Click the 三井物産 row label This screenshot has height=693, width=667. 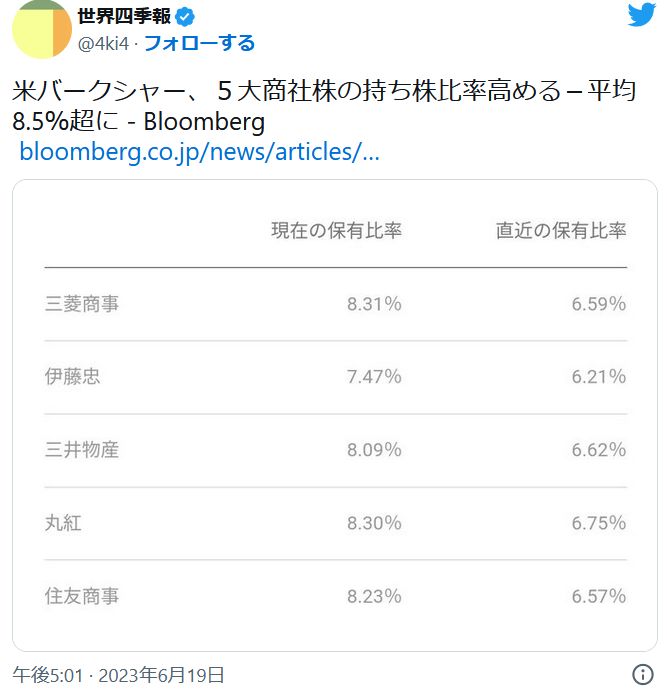(x=82, y=450)
